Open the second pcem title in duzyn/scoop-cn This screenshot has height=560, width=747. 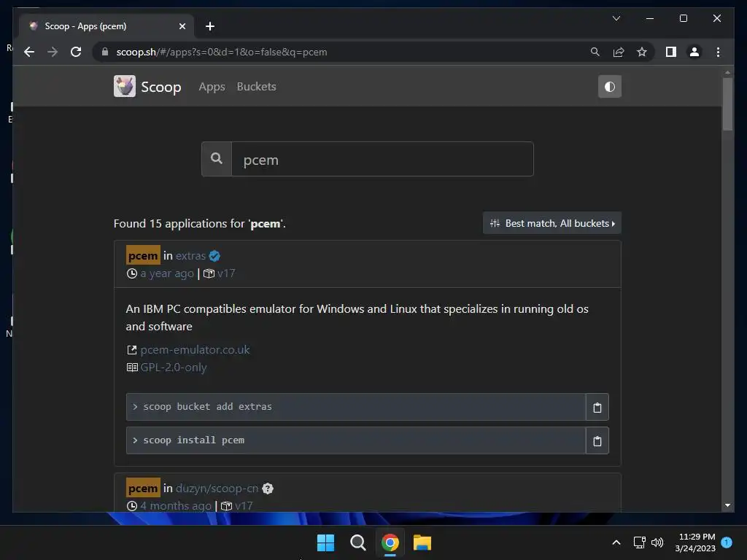click(x=143, y=488)
